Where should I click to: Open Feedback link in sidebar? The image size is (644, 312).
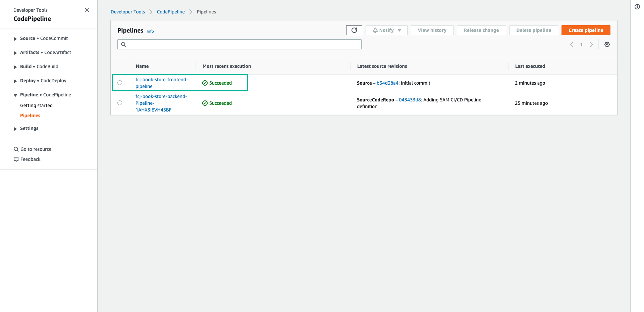point(30,159)
